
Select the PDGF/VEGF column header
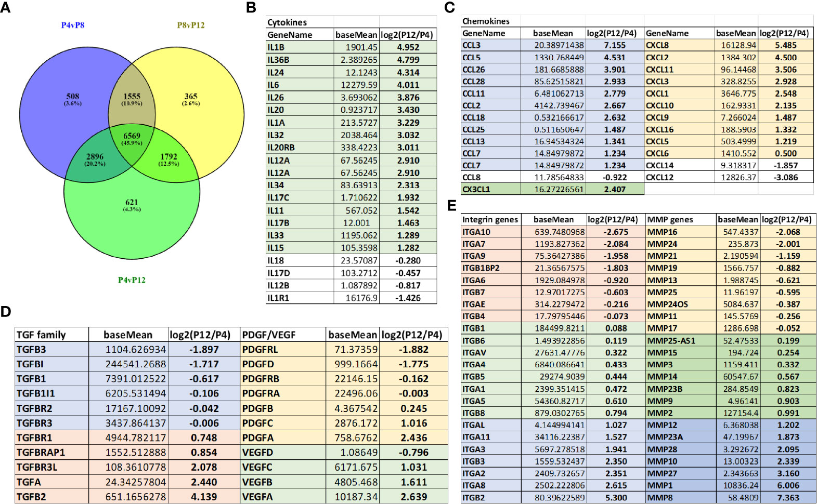click(x=283, y=335)
